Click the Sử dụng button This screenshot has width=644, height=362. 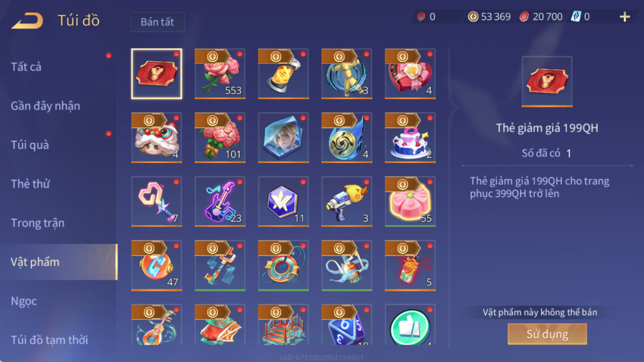pos(547,334)
